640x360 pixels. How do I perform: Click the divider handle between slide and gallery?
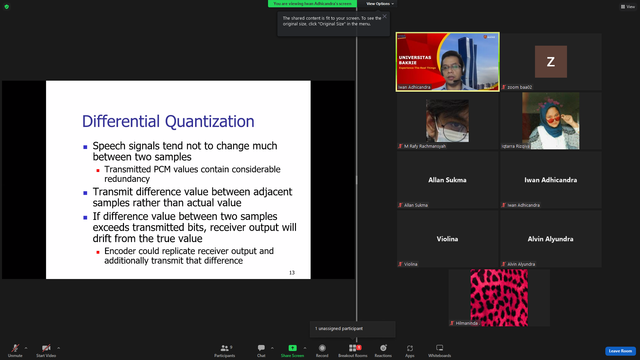coord(356,180)
